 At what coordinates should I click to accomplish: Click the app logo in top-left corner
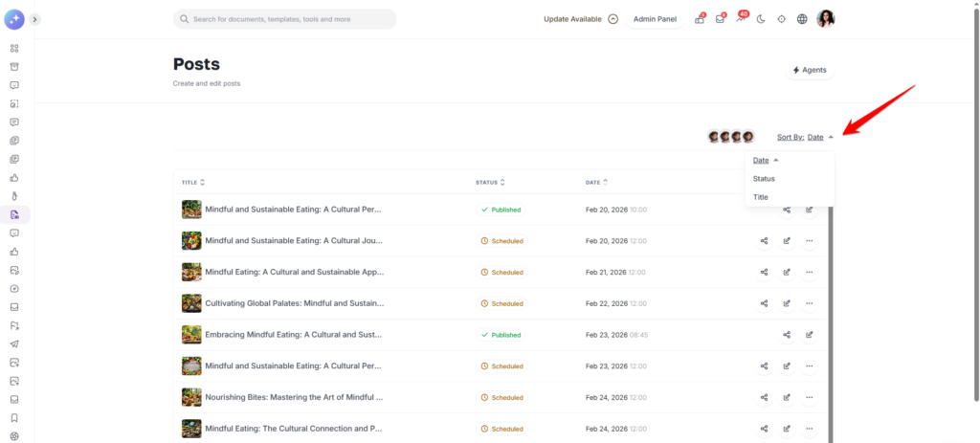(x=14, y=19)
